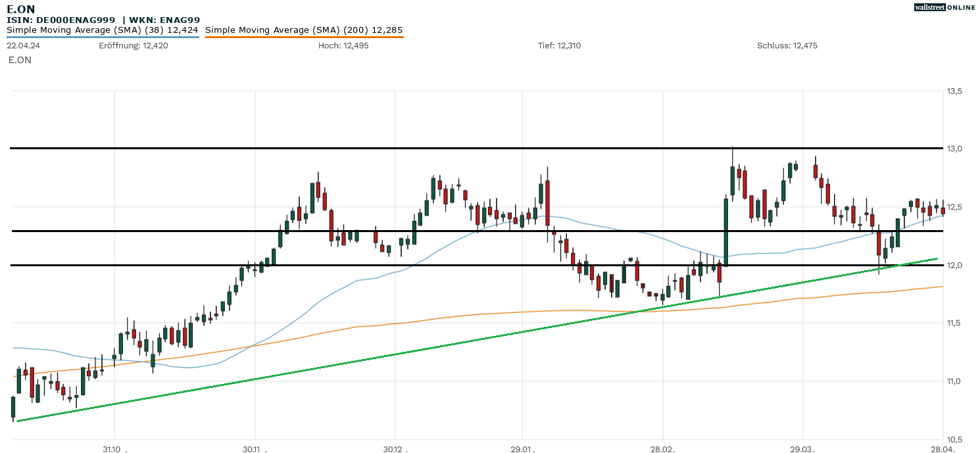The image size is (980, 453).
Task: Click the 22.04.24 date label
Action: click(22, 45)
